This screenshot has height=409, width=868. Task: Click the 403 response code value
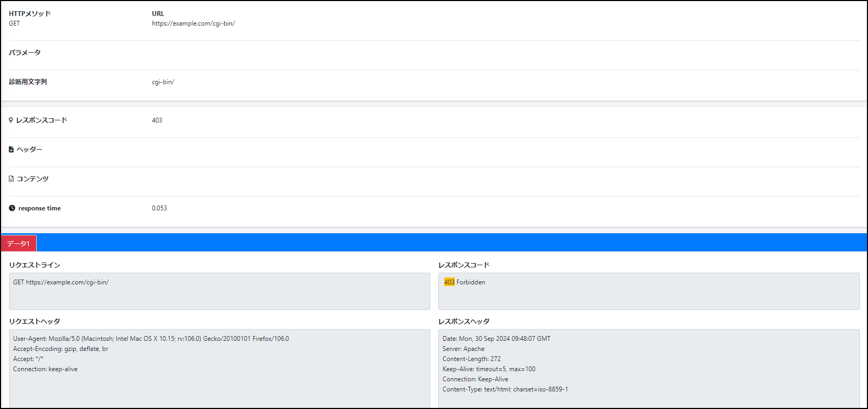coord(157,120)
